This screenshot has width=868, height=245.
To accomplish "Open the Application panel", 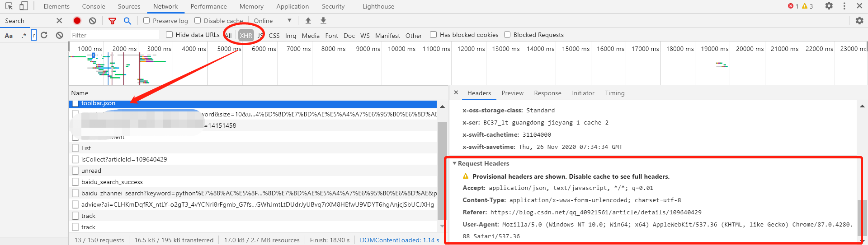I will coord(293,6).
